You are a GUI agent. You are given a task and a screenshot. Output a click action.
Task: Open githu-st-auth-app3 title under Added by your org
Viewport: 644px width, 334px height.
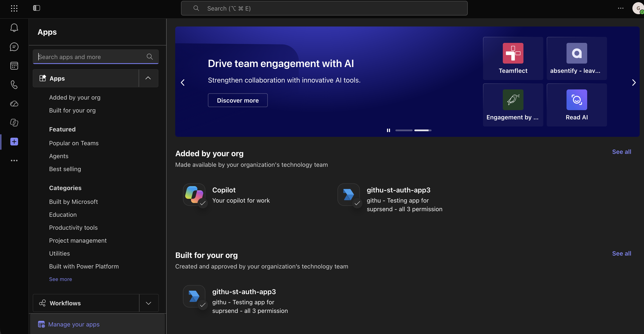click(x=398, y=190)
